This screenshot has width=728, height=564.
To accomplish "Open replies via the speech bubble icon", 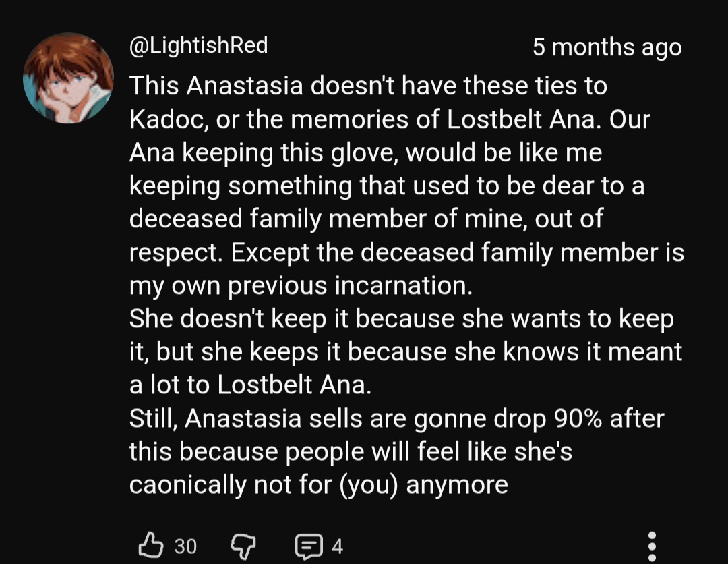I will tap(309, 545).
